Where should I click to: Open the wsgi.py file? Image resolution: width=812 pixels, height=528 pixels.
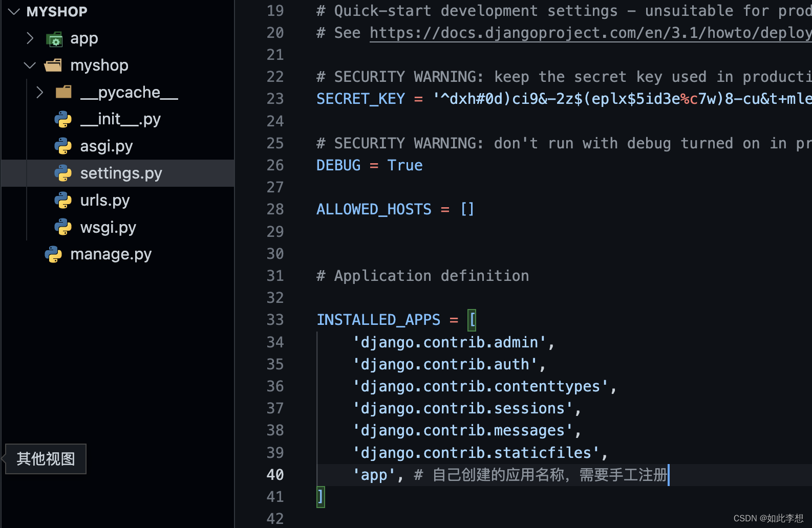click(108, 227)
